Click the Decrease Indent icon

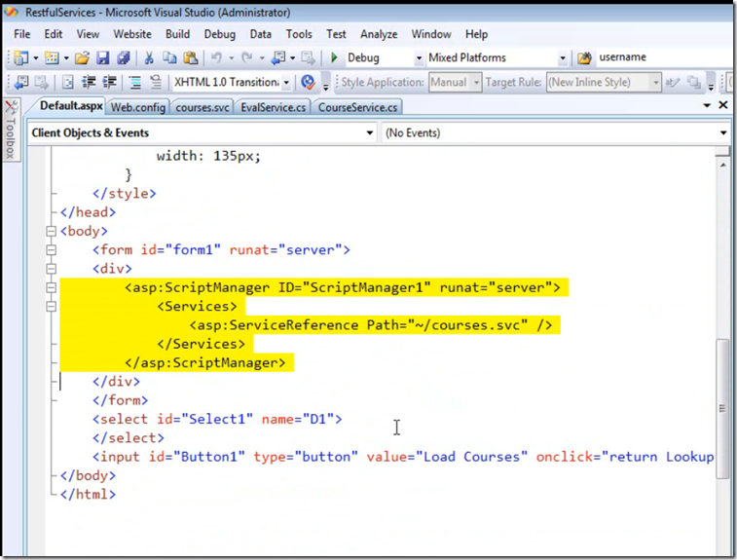(x=89, y=82)
